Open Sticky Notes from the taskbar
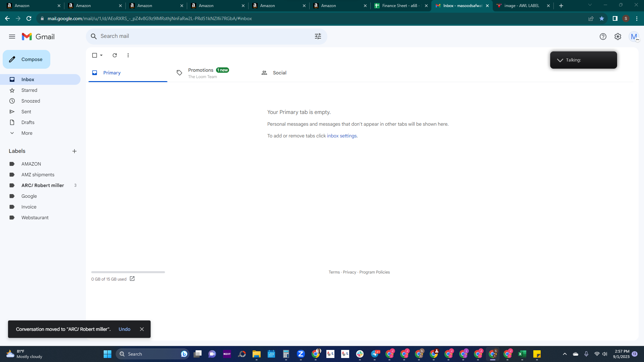Viewport: 644px width, 362px height. tap(537, 354)
